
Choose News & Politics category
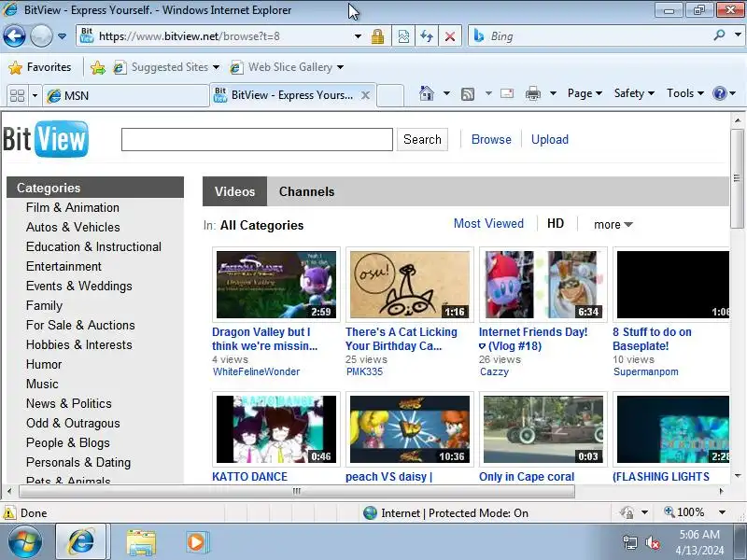point(68,403)
